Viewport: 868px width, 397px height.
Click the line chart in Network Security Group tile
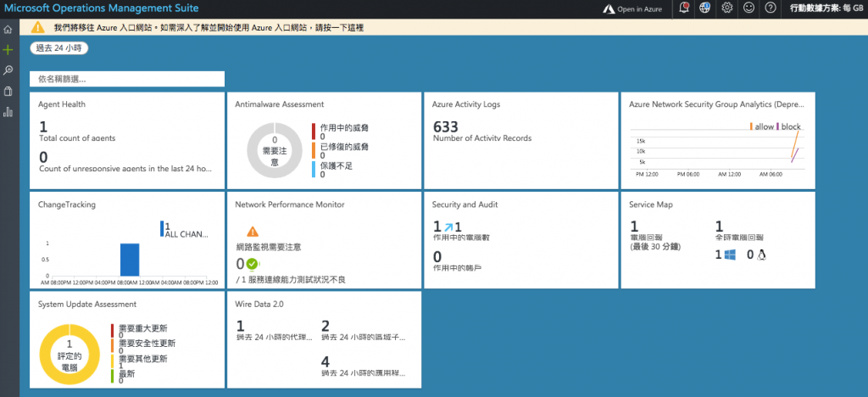(718, 151)
